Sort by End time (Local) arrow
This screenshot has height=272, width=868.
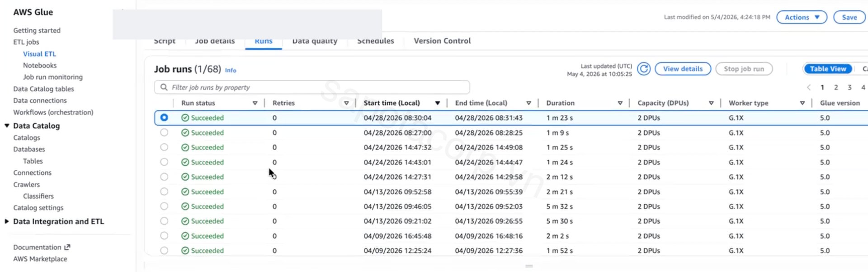tap(528, 103)
